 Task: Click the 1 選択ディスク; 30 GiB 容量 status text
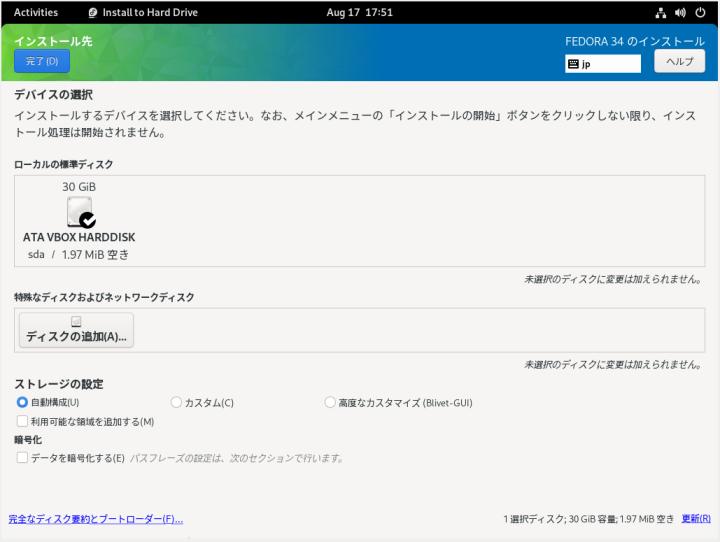[x=589, y=519]
